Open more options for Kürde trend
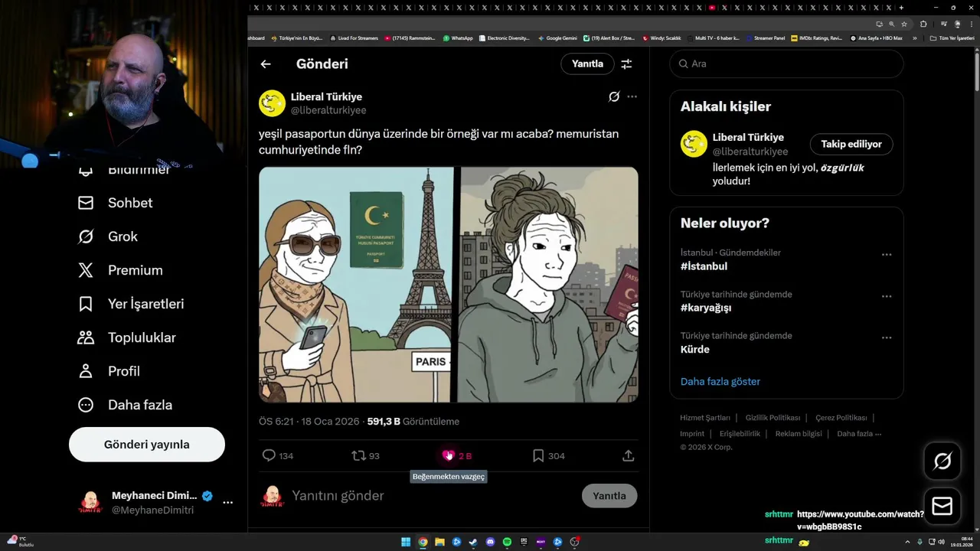Screen dimensions: 980x551 tap(887, 337)
